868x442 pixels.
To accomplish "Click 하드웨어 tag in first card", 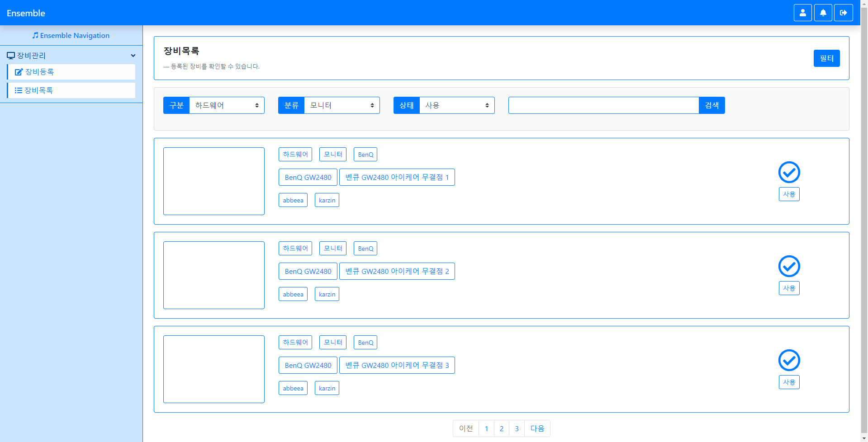I will tap(295, 154).
